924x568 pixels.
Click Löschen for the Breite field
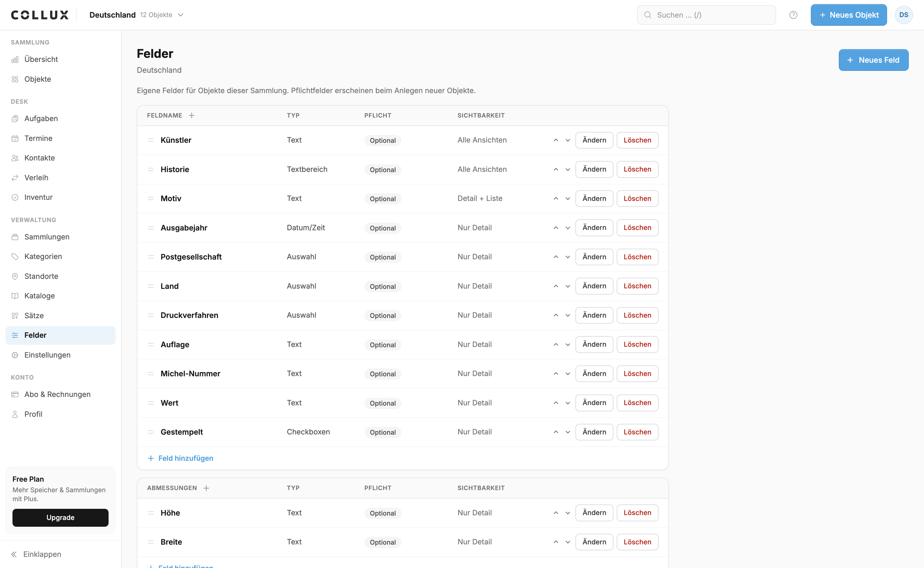(x=637, y=542)
